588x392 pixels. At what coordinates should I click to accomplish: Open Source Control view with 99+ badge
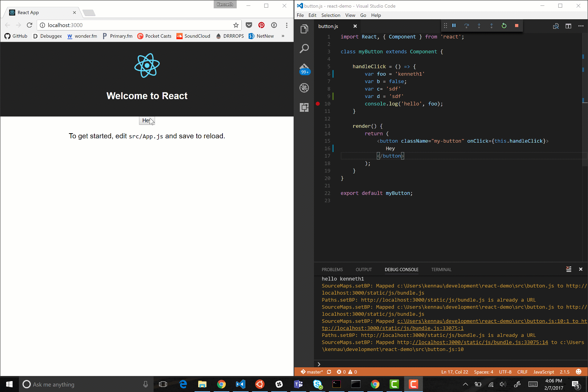tap(304, 68)
